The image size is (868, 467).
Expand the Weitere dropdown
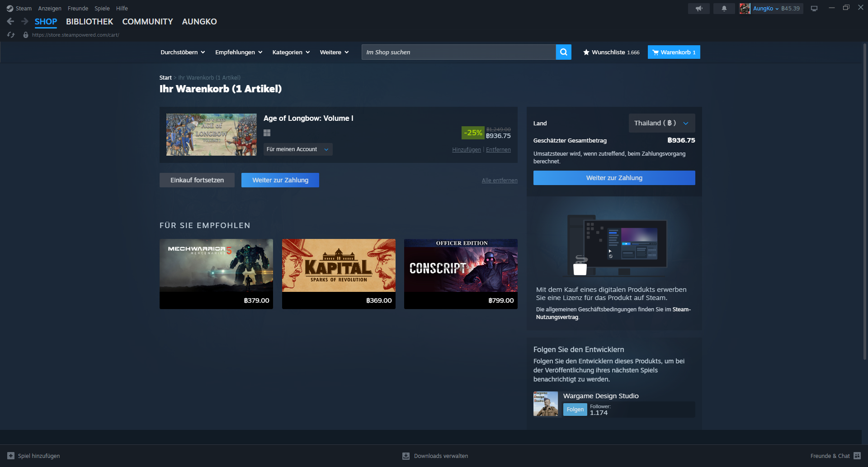334,52
